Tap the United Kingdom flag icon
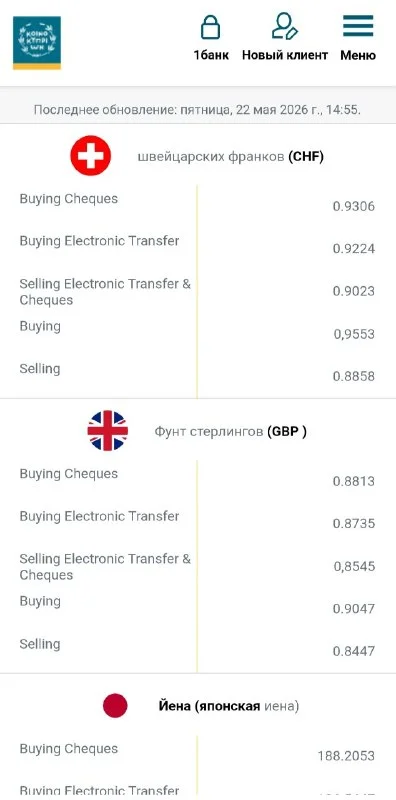 [x=108, y=431]
